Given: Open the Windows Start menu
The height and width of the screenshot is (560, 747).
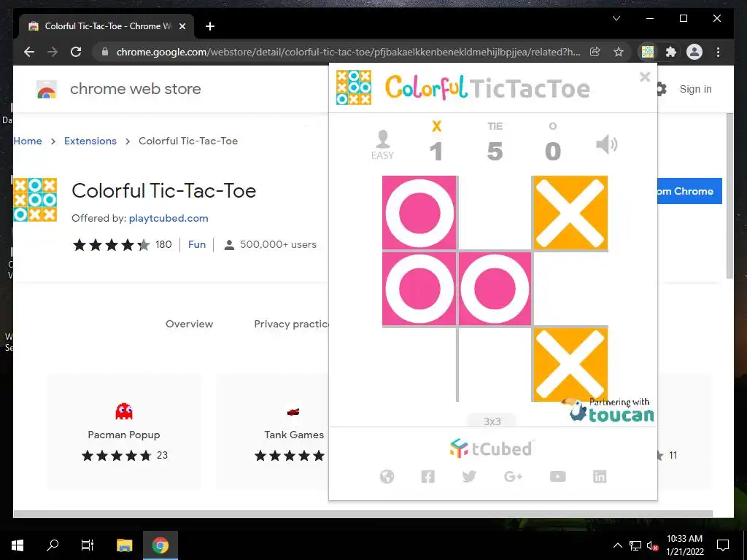Looking at the screenshot, I should 18,545.
